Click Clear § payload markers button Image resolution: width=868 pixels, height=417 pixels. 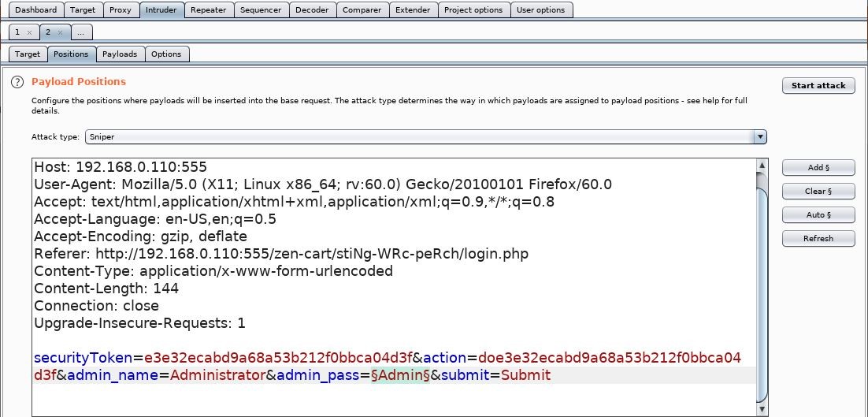818,191
